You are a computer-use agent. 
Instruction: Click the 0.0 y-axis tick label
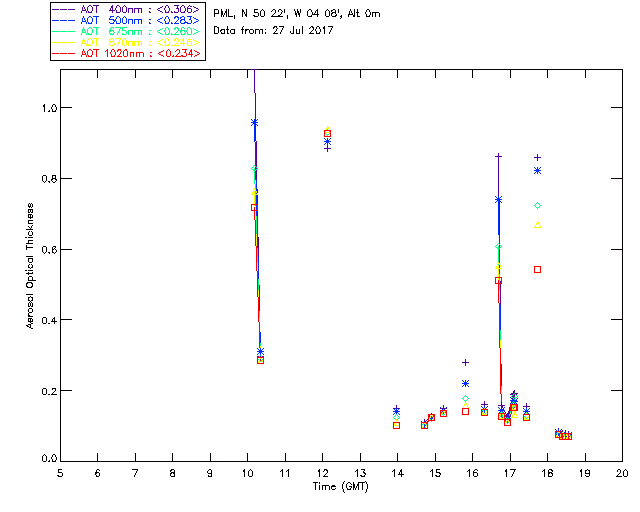[x=49, y=459]
